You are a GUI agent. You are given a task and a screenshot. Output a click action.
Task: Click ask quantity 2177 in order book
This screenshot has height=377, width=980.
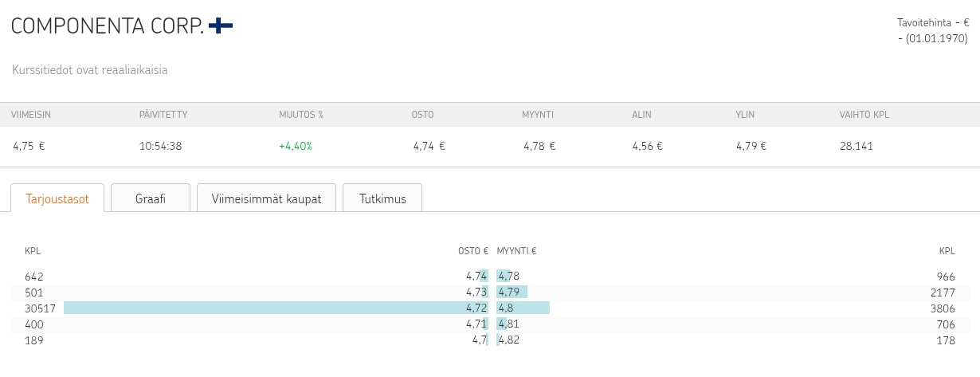943,293
